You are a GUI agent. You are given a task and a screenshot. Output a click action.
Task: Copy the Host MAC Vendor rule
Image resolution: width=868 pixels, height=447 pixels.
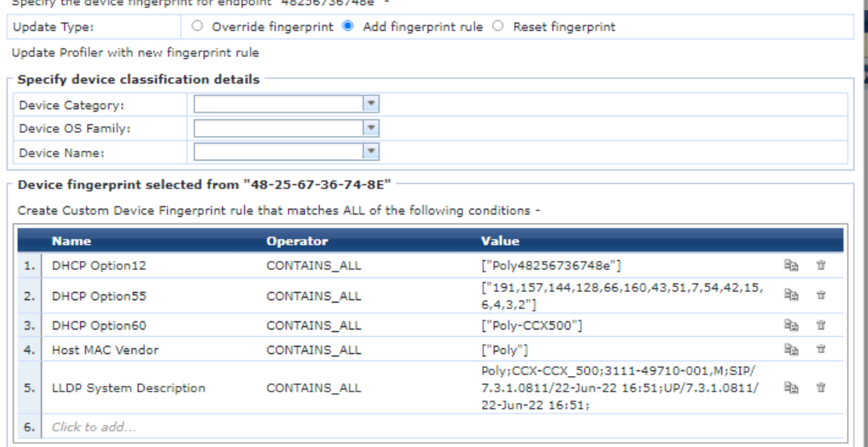tap(790, 350)
